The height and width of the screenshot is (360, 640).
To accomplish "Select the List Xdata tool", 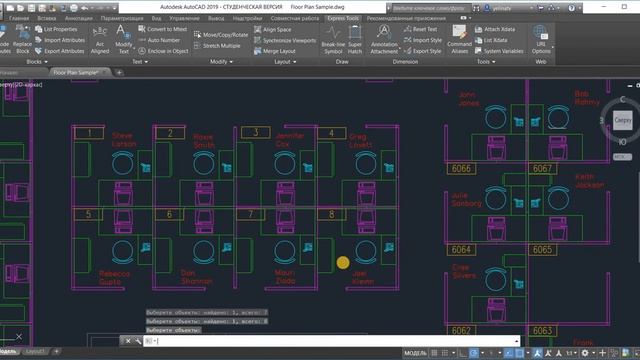I will click(x=491, y=40).
